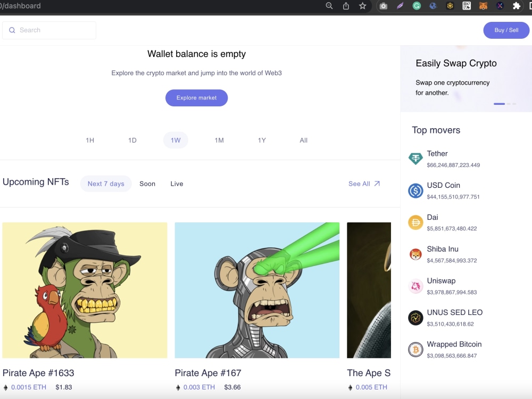Click the search magnifier icon

pos(12,30)
